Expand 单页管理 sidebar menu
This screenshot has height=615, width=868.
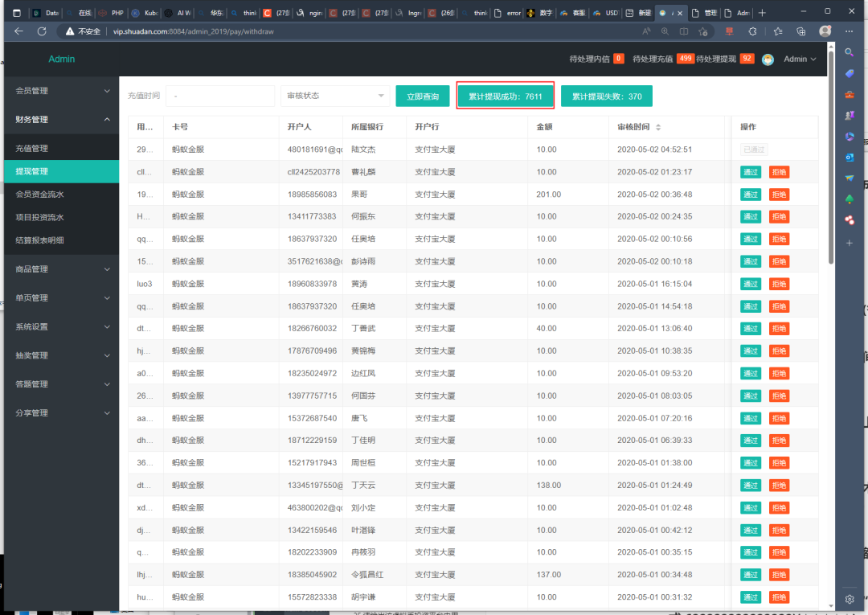(61, 297)
